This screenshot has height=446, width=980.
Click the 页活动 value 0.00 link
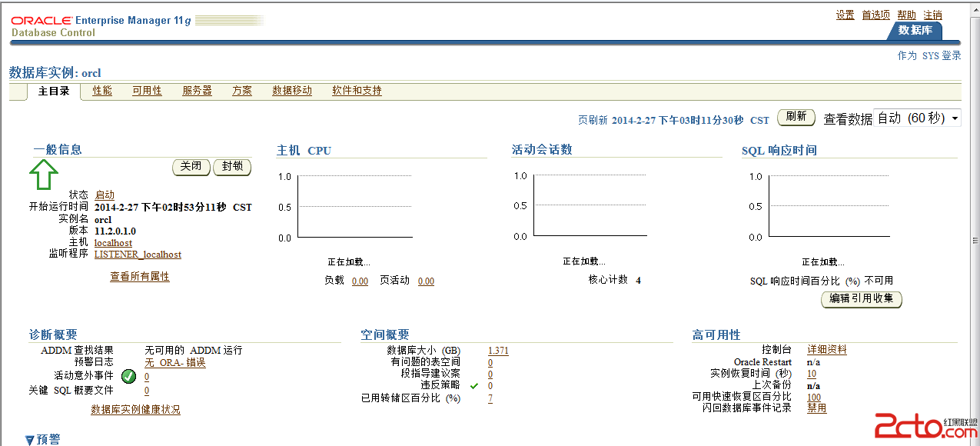(426, 281)
